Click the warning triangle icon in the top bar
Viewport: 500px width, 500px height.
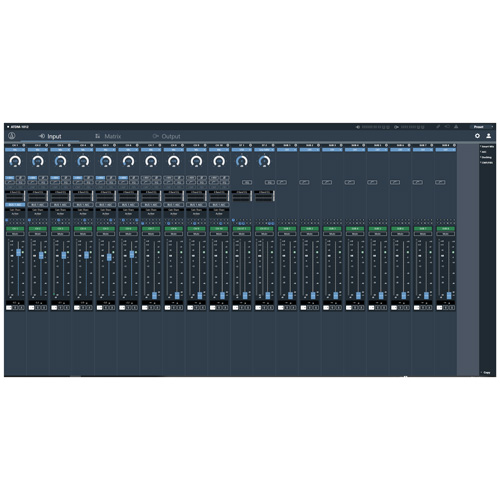tap(456, 127)
